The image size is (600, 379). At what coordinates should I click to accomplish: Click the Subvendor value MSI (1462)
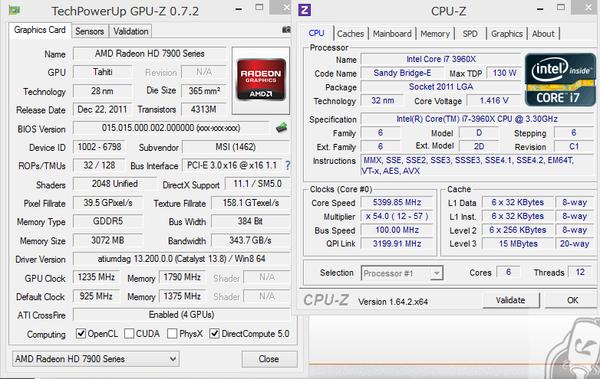[236, 147]
